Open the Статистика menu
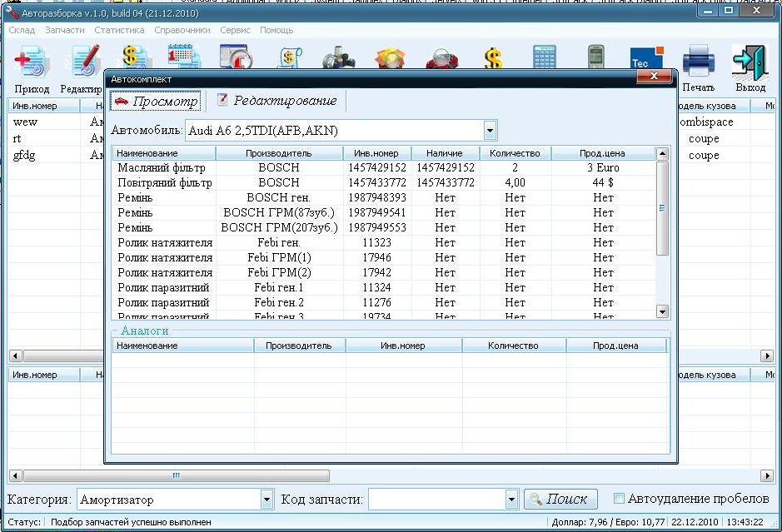The height and width of the screenshot is (532, 782). pos(119,30)
